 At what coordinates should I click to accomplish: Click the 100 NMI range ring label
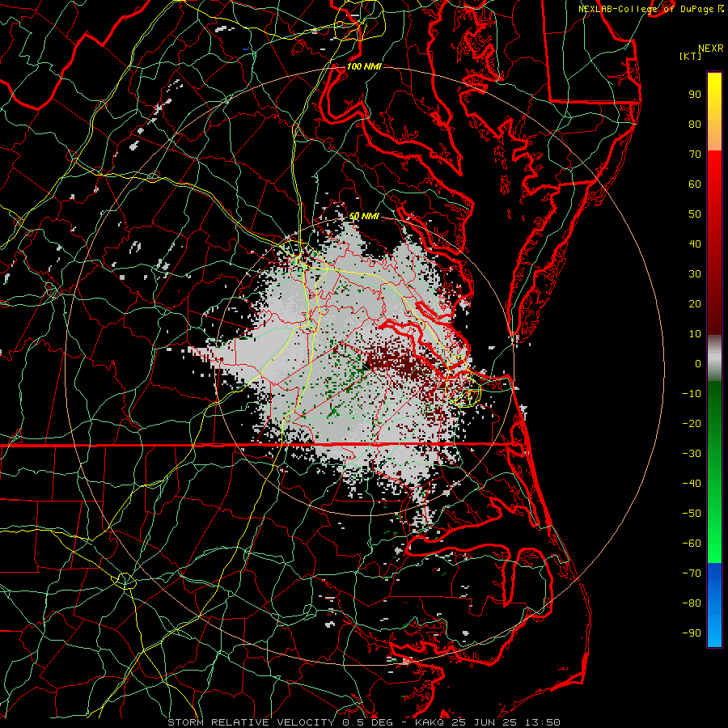364,66
